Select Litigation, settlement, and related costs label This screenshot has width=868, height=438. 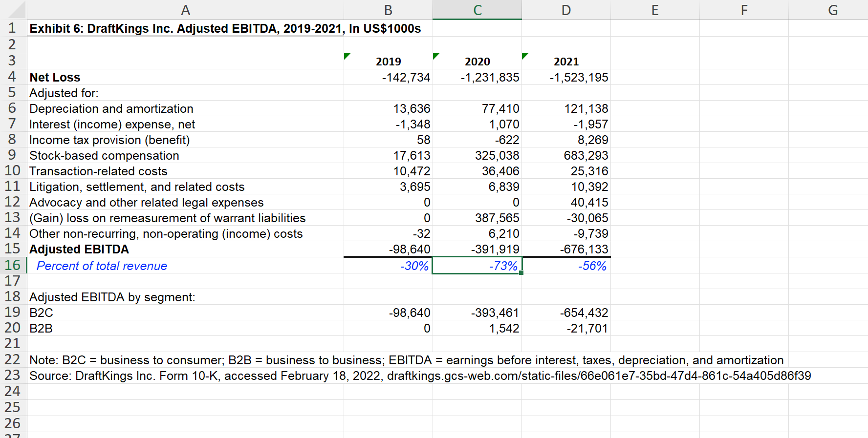pyautogui.click(x=185, y=187)
